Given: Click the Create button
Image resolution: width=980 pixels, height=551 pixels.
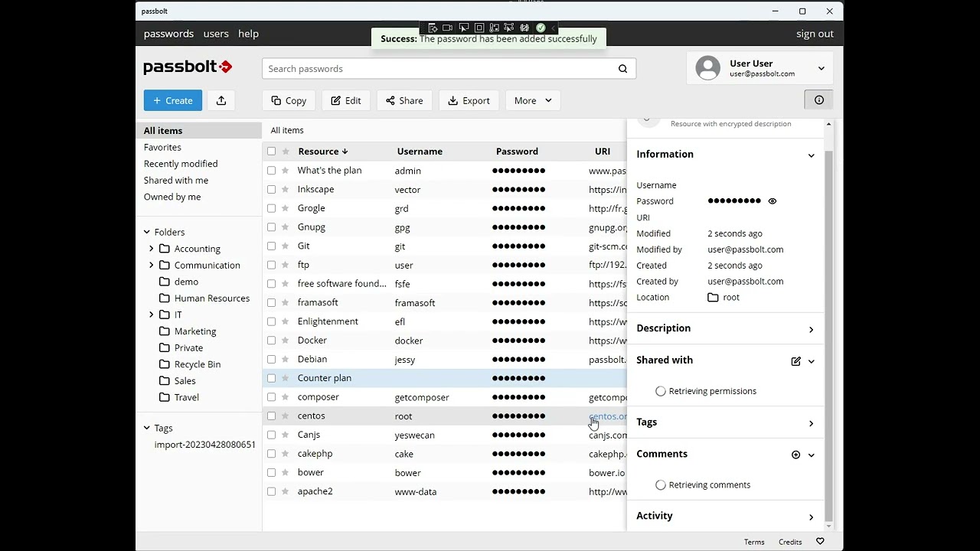Looking at the screenshot, I should [173, 100].
